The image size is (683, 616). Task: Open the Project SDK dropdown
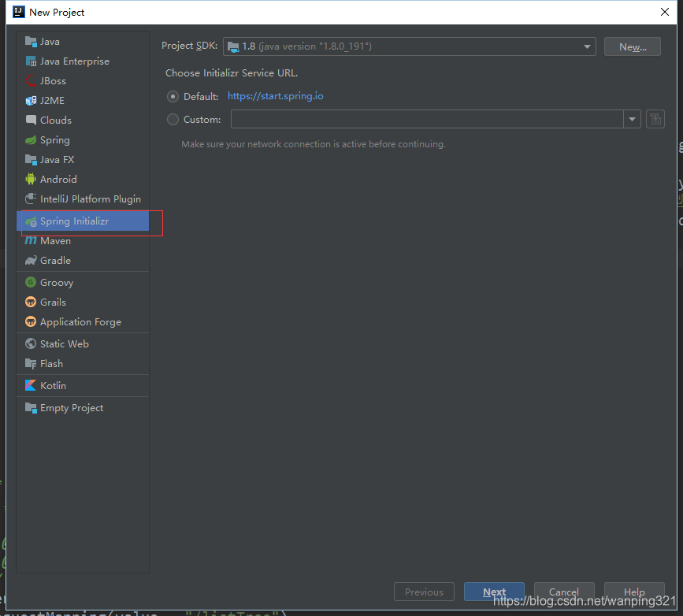point(409,46)
